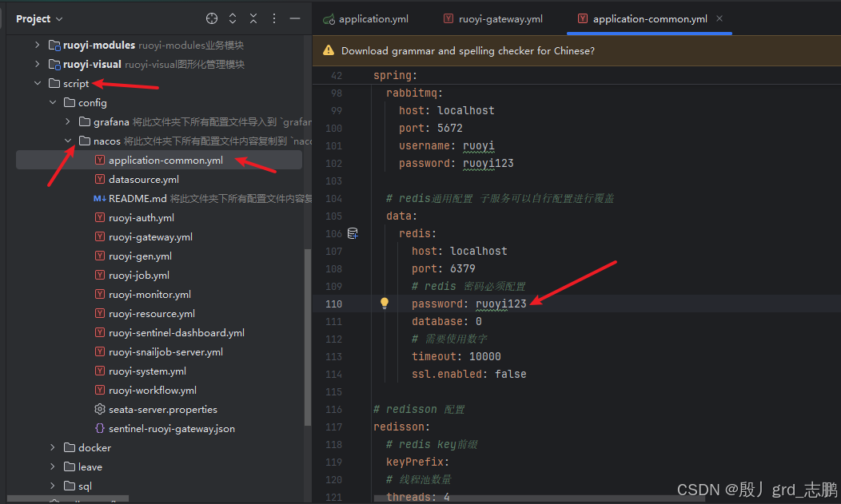
Task: Click the project tree horizontal scrollbar
Action: point(68,498)
